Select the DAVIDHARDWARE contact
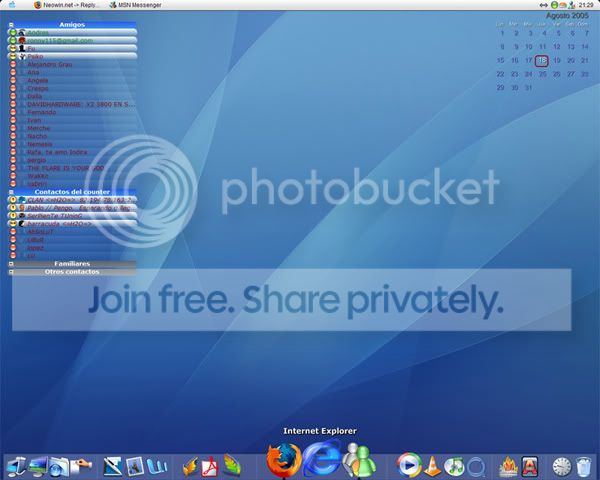Image resolution: width=600 pixels, height=480 pixels. point(72,104)
